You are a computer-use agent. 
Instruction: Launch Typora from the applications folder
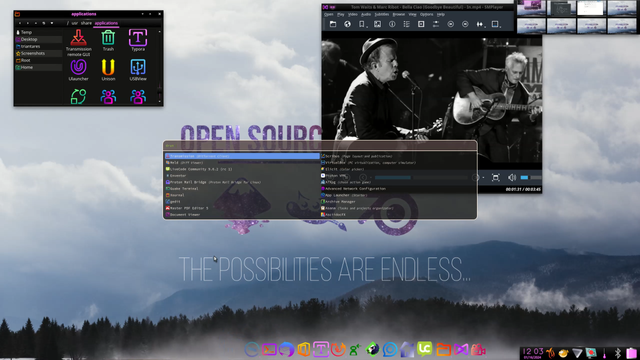pos(138,40)
